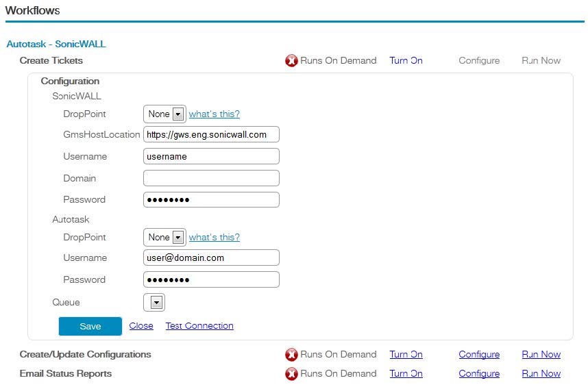Run Create/Update Configurations now
588x389 pixels.
tap(541, 354)
